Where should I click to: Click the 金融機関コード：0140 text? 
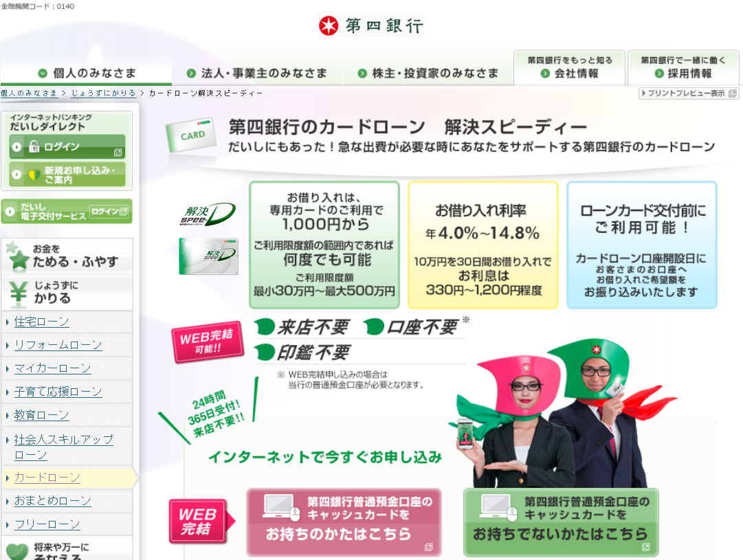pyautogui.click(x=37, y=6)
